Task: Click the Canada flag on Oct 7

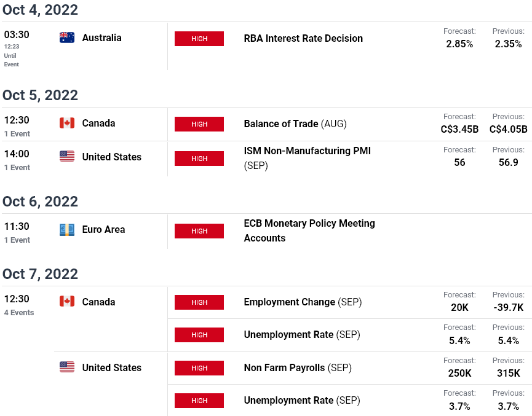Action: [67, 301]
